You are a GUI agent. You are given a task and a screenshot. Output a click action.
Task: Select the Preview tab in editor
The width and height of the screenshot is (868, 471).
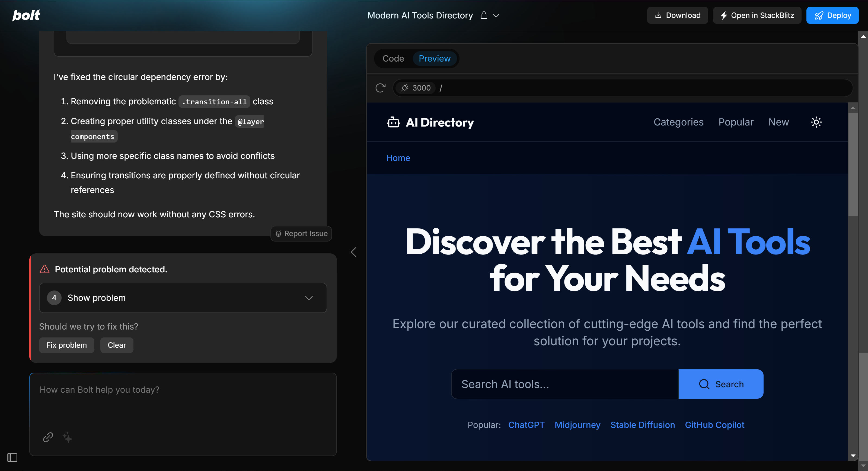[x=435, y=59]
